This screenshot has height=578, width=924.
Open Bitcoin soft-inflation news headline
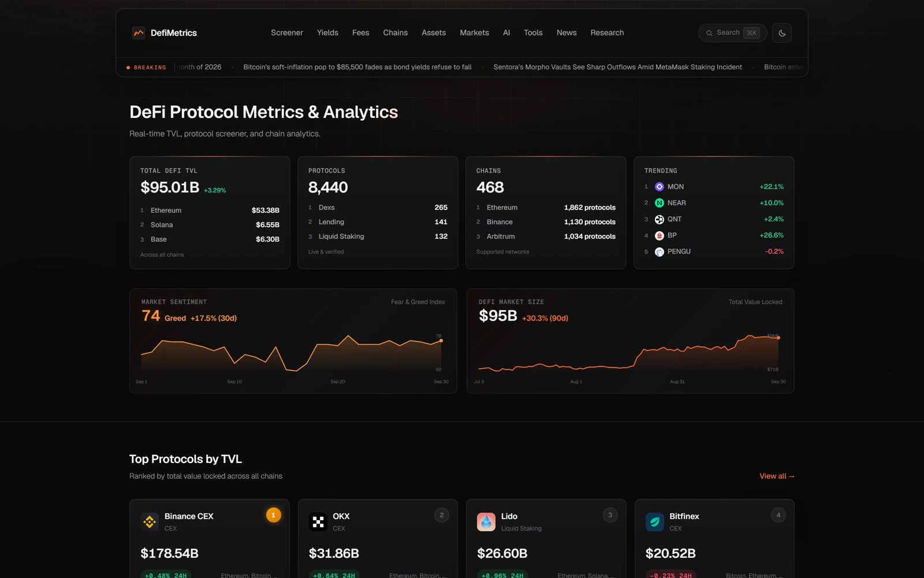pos(357,67)
